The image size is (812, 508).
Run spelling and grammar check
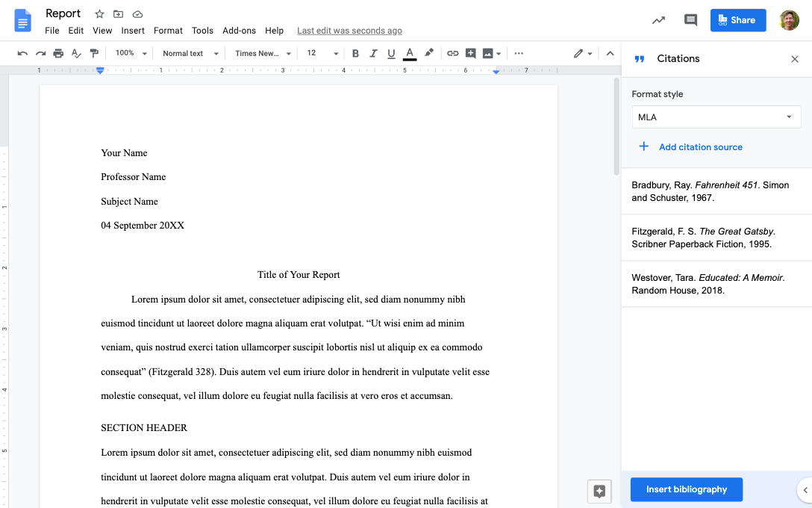point(76,53)
